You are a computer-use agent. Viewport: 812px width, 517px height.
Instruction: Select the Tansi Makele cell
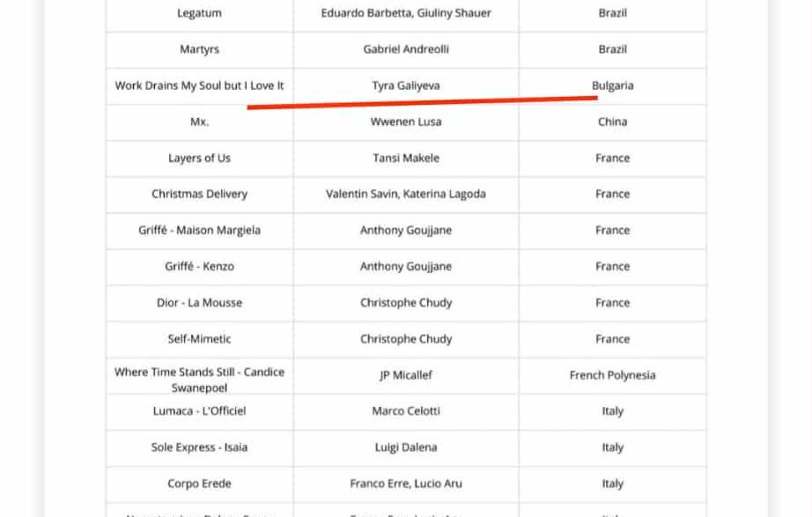[x=406, y=158]
